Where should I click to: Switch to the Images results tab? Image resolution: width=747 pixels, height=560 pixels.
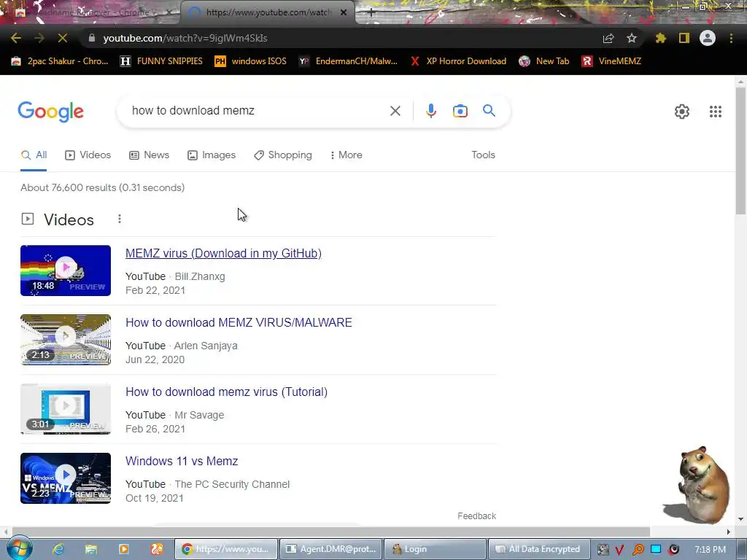[212, 155]
